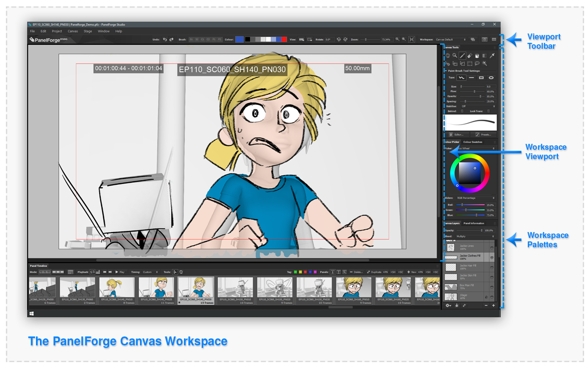Image resolution: width=588 pixels, height=368 pixels.
Task: Select the Hand pan tool
Action: pos(447,56)
